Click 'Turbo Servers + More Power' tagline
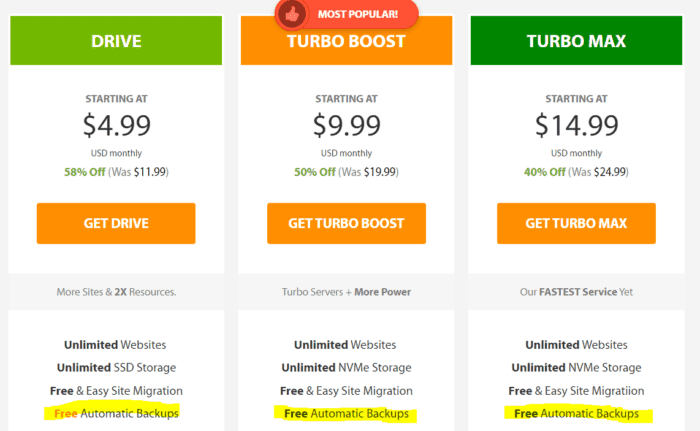This screenshot has width=700, height=431. (x=346, y=292)
